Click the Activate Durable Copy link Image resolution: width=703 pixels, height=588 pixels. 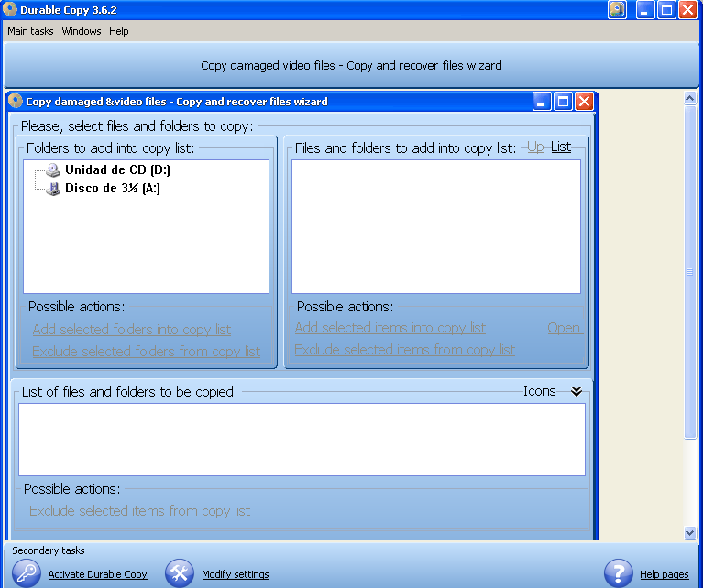(98, 574)
